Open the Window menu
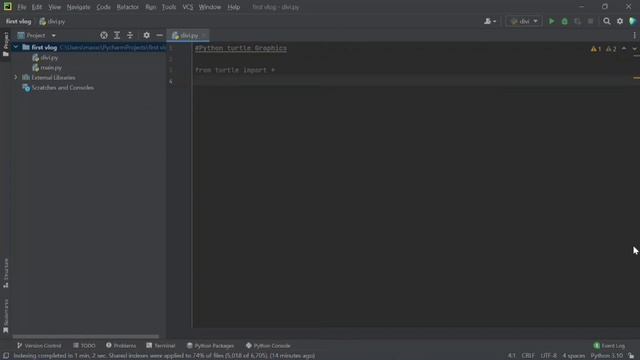The image size is (640, 360). (210, 7)
